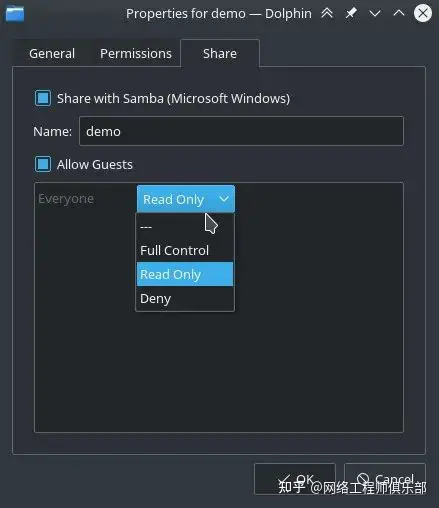Click the keep-above double chevron icon
Viewport: 439px width, 508px height.
click(327, 13)
